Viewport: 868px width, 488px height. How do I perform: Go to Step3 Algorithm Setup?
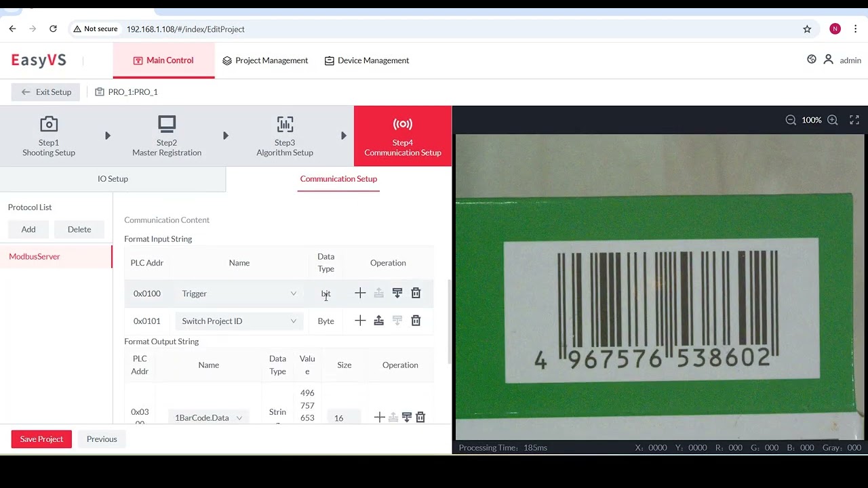(285, 136)
